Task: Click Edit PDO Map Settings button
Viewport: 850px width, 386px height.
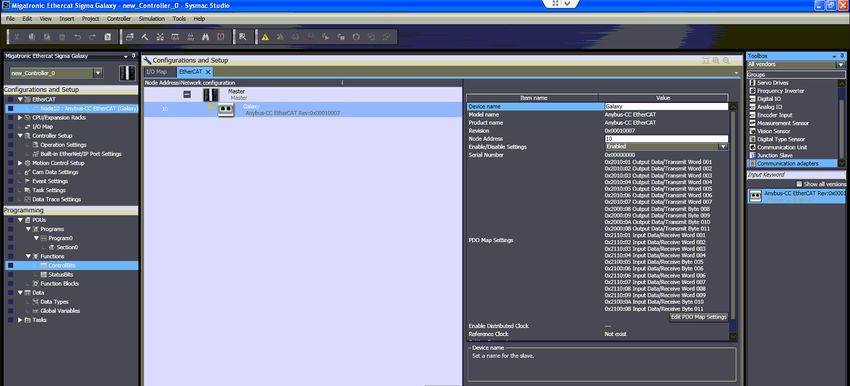Action: click(x=698, y=317)
